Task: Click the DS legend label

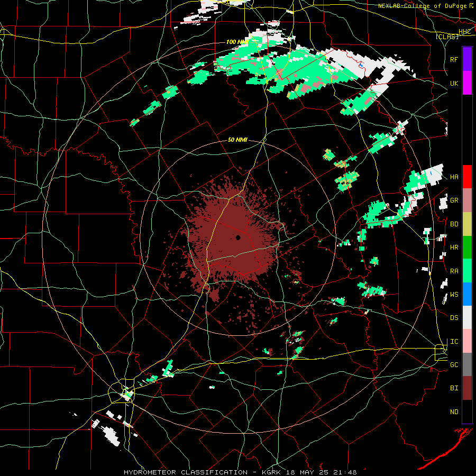Action: click(x=454, y=318)
